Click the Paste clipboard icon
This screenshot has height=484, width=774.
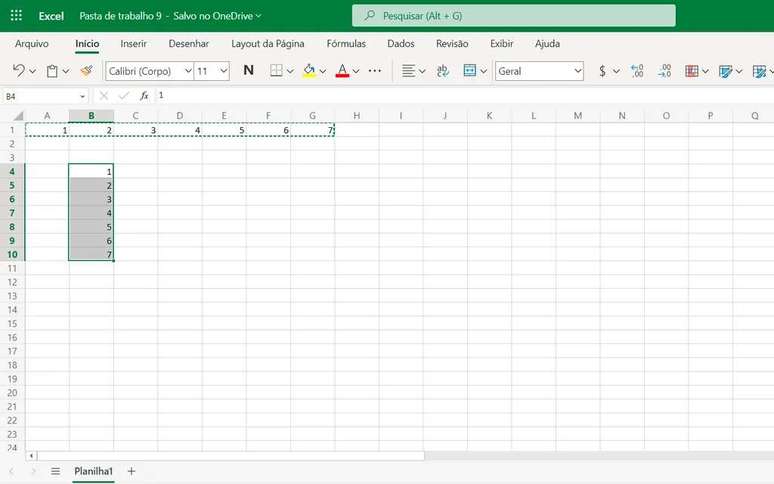(x=52, y=71)
